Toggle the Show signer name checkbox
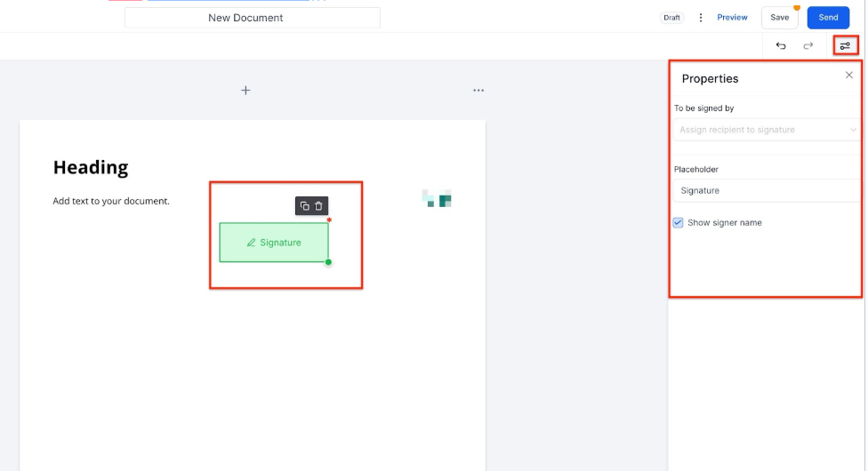 [x=678, y=222]
